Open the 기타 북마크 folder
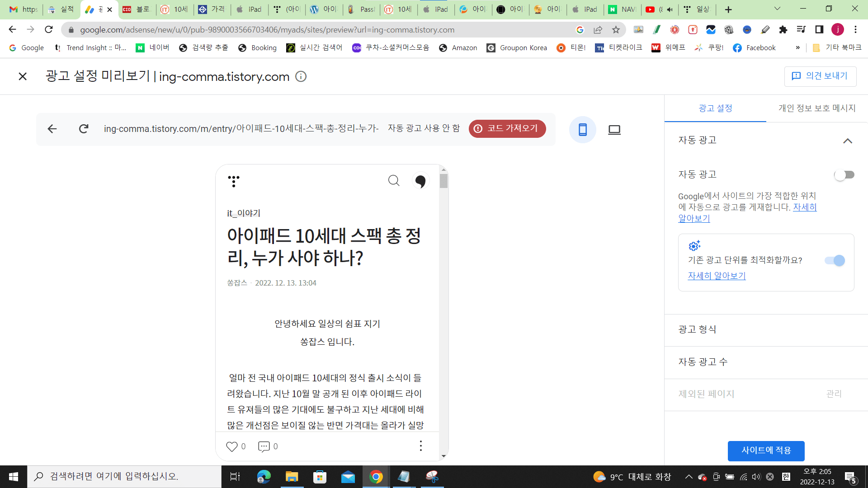868x488 pixels. [x=837, y=48]
